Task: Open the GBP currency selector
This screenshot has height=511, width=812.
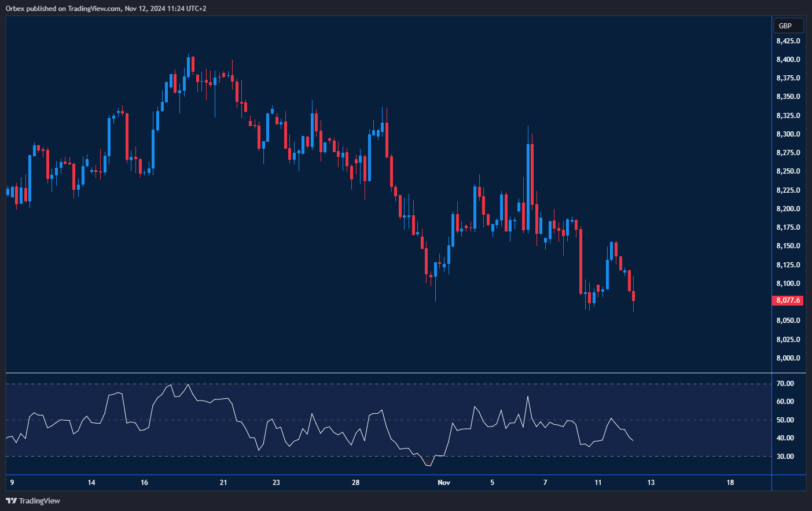Action: (788, 25)
